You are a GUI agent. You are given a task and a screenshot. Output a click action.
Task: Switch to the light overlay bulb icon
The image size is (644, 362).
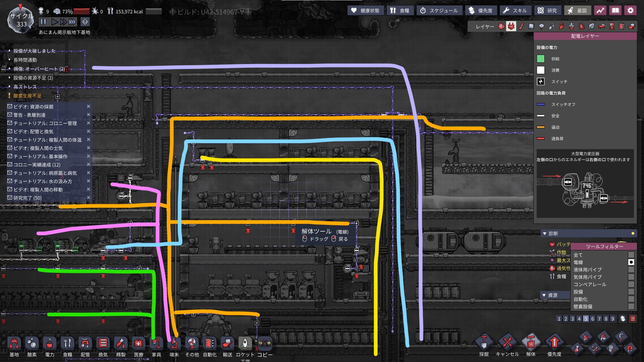(541, 26)
